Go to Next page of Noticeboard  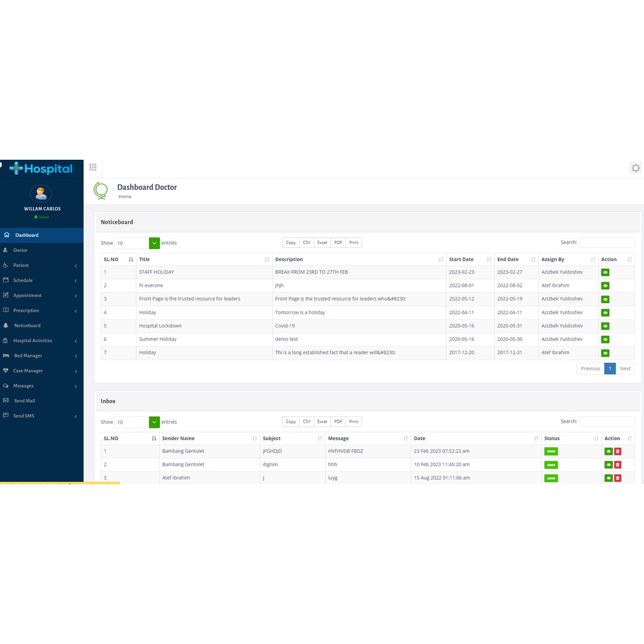(625, 369)
